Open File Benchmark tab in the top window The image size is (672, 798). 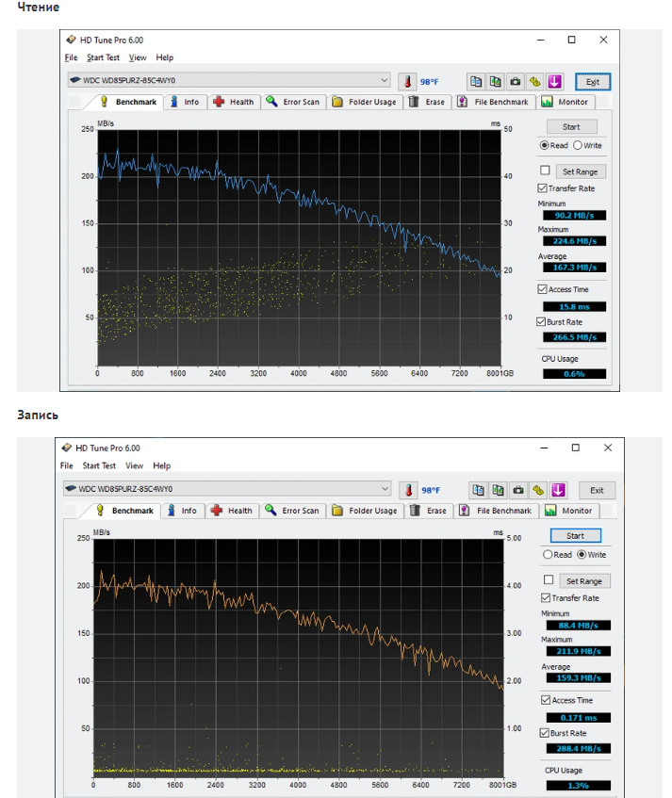[x=494, y=102]
